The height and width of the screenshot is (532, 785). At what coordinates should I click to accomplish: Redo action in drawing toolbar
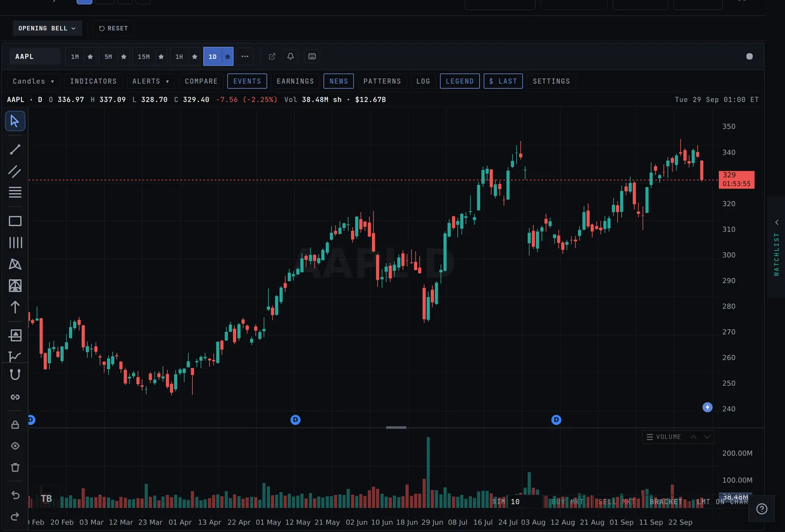click(15, 516)
